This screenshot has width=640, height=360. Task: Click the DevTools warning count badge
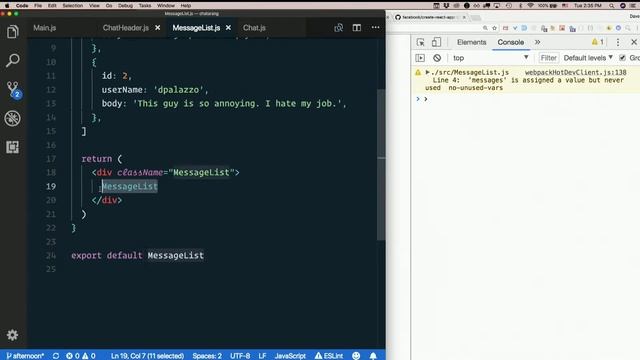598,42
